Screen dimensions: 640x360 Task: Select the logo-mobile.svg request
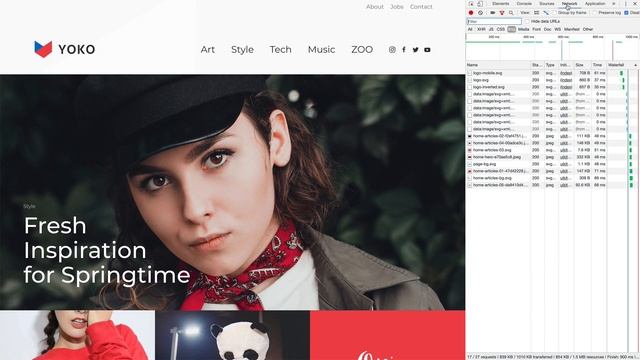pos(488,73)
